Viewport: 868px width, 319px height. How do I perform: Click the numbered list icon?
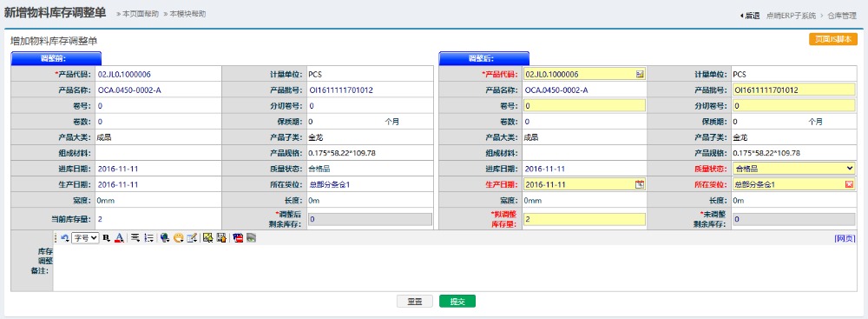pos(148,237)
